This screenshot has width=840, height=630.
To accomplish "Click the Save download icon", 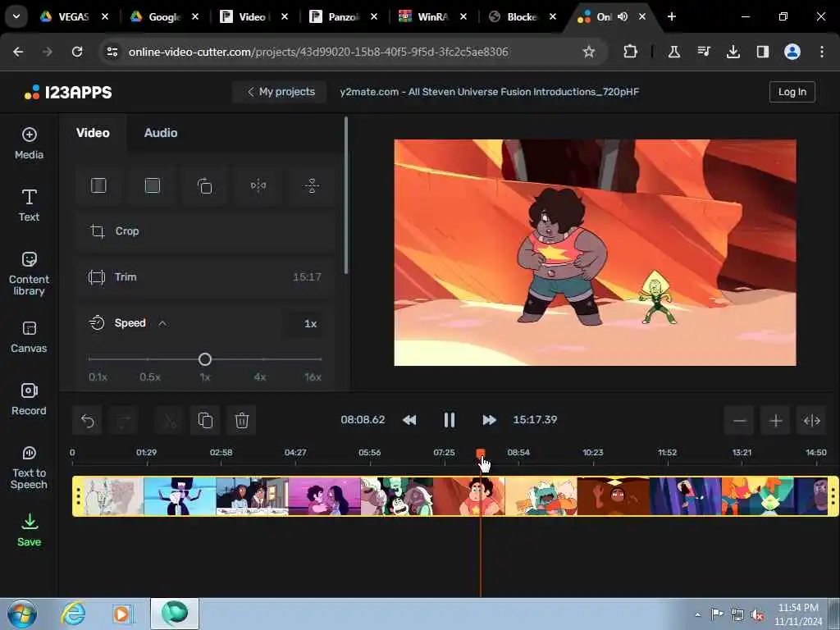I will tap(30, 530).
